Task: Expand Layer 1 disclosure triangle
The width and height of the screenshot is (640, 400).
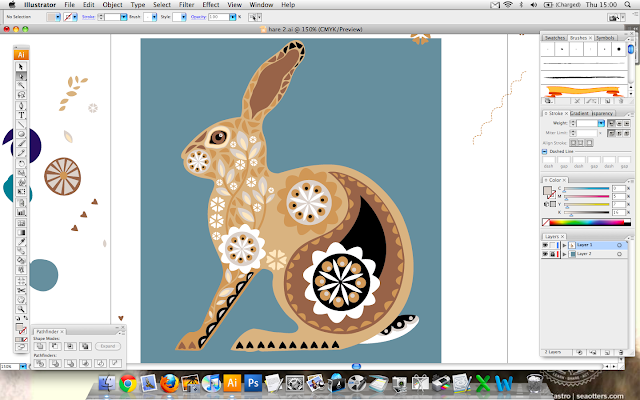Action: 564,245
